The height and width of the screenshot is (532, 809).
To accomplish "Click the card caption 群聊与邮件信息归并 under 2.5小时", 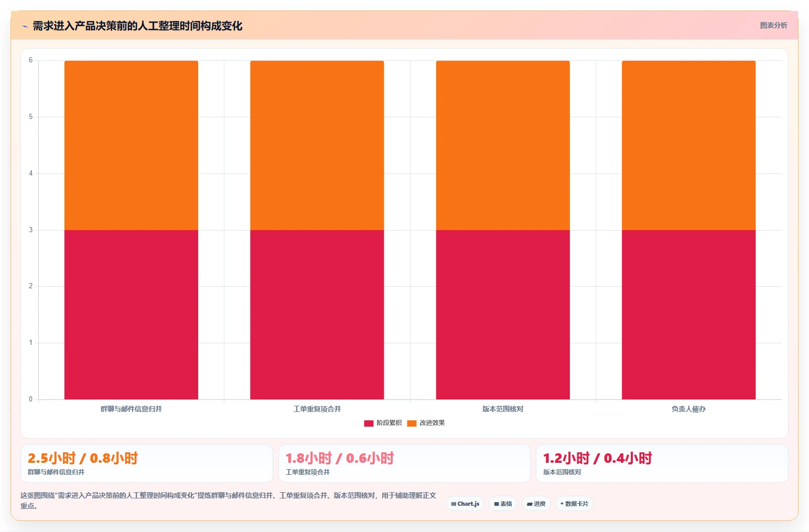I will coord(56,472).
